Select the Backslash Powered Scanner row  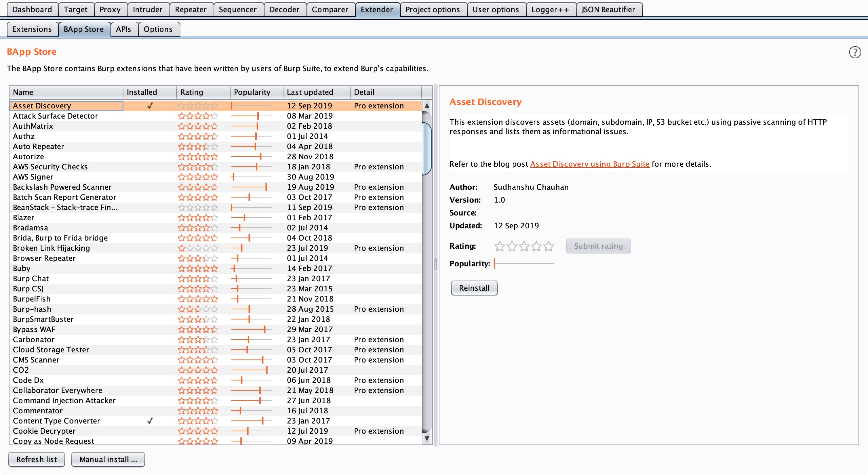(x=216, y=187)
